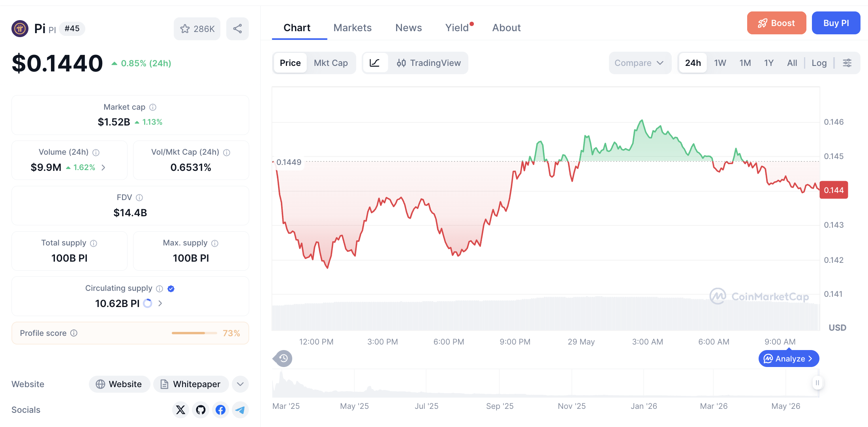Open chart settings sliders icon
Screen dimensions: 868x427
[x=847, y=63]
